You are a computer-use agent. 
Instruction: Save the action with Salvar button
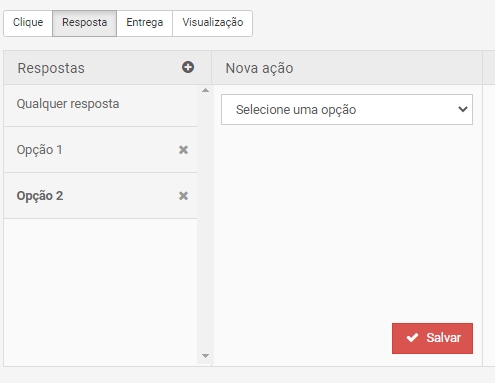[x=432, y=338]
